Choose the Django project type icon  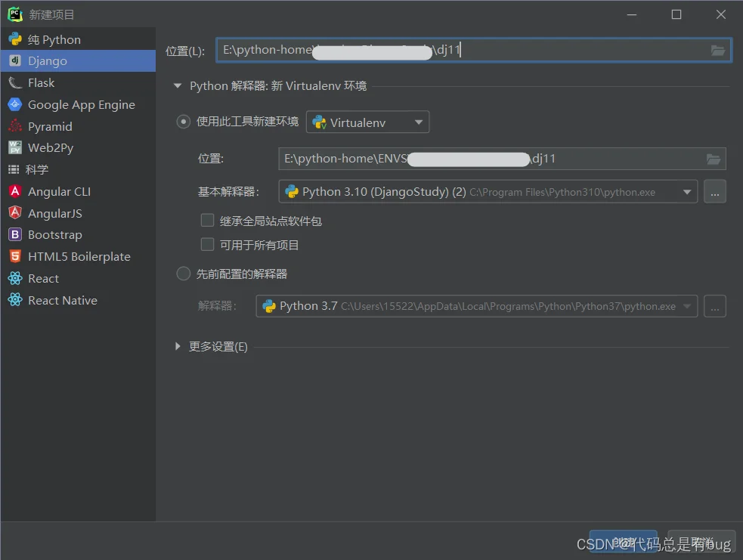pyautogui.click(x=15, y=60)
